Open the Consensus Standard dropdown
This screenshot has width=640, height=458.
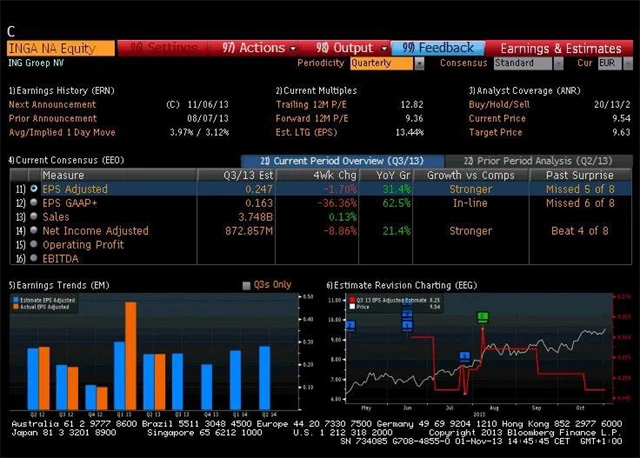pos(526,63)
